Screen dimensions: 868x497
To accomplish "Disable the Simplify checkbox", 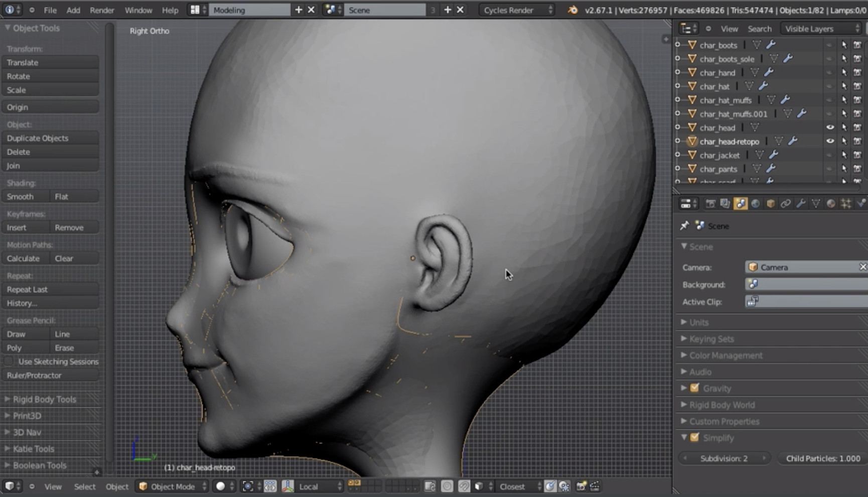I will point(694,438).
